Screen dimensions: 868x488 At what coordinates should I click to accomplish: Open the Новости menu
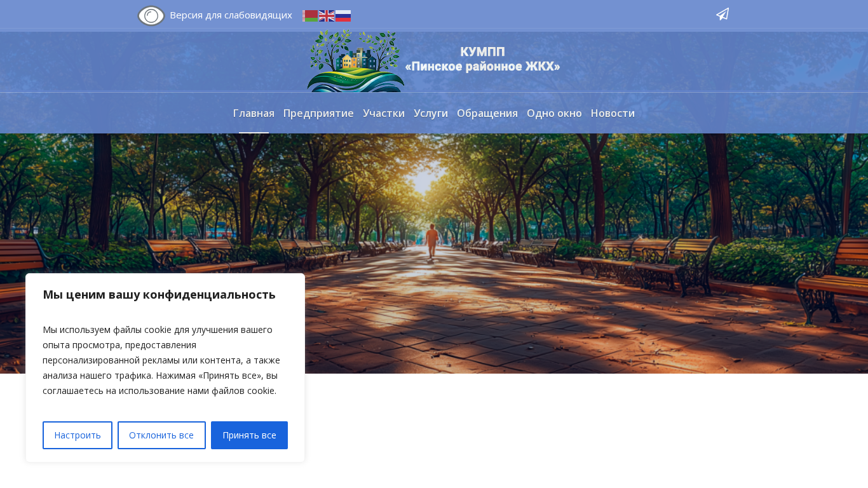613,113
